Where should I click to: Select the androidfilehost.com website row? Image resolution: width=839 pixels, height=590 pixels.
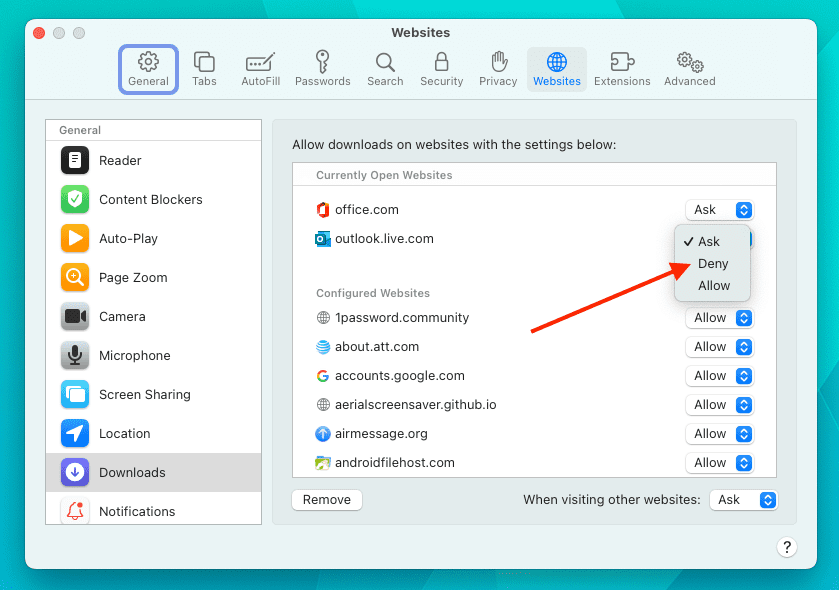click(534, 463)
